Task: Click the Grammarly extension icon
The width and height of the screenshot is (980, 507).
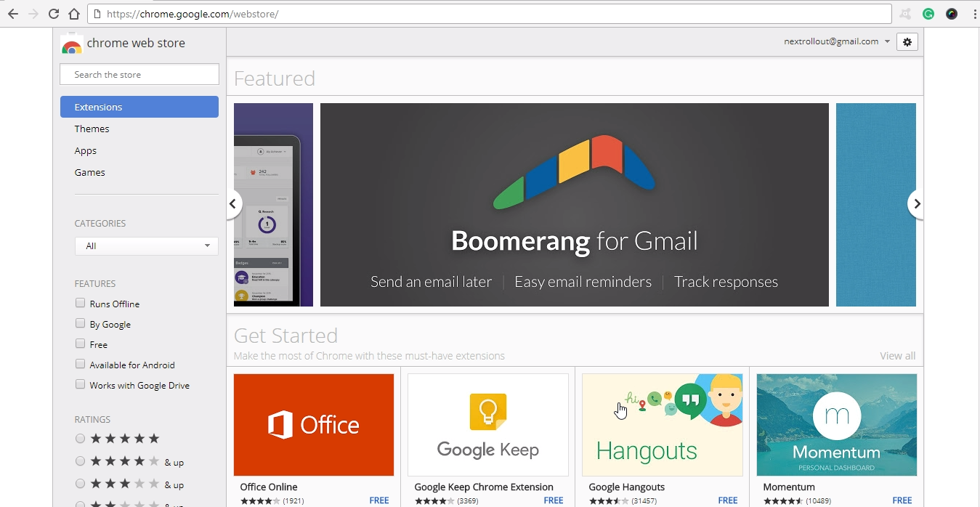Action: tap(928, 14)
